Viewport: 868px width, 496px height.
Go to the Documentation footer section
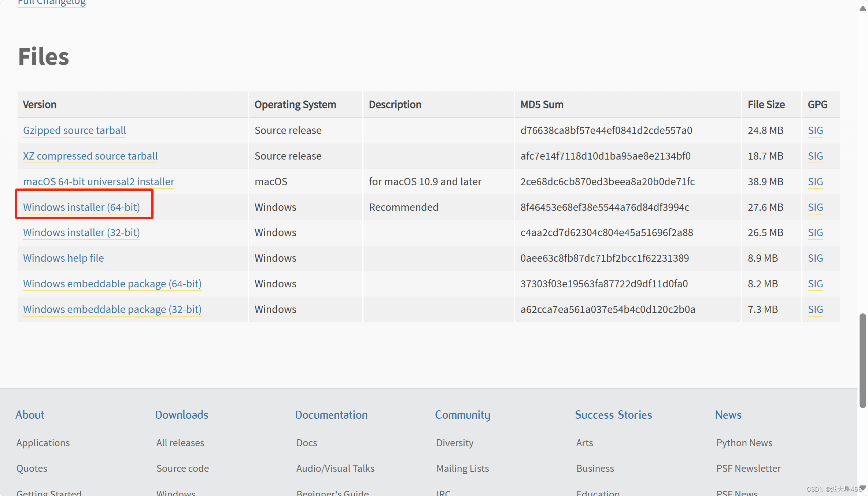[x=331, y=415]
